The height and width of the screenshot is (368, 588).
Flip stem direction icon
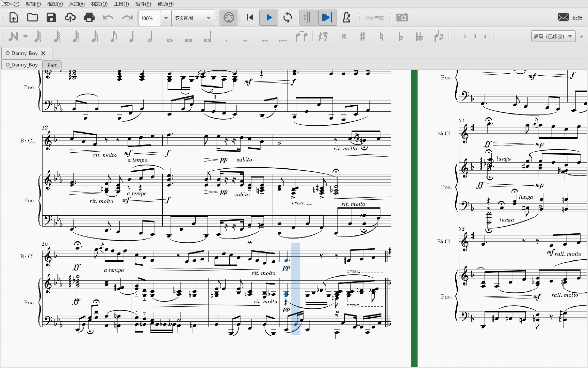439,36
